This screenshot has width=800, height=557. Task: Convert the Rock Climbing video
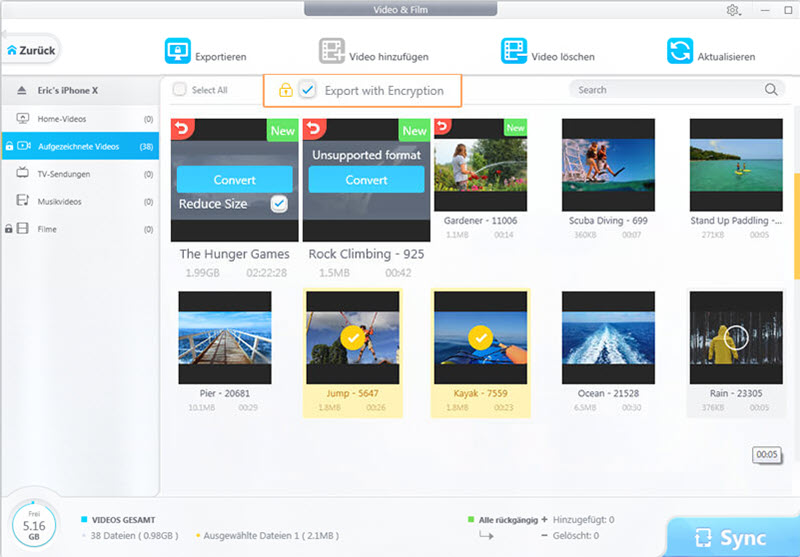[x=366, y=180]
